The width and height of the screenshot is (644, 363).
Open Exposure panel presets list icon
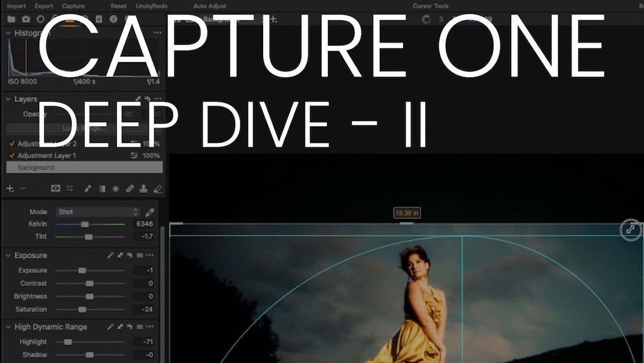(140, 256)
